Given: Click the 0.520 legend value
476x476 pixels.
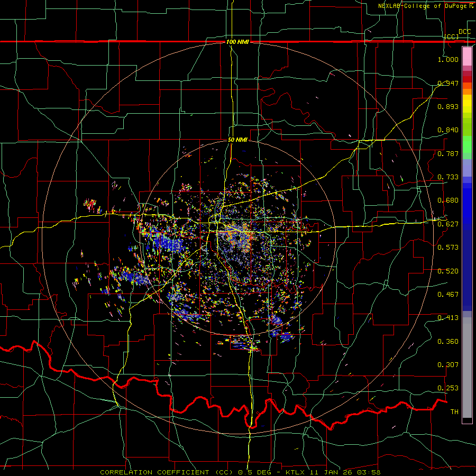Looking at the screenshot, I should tap(448, 271).
